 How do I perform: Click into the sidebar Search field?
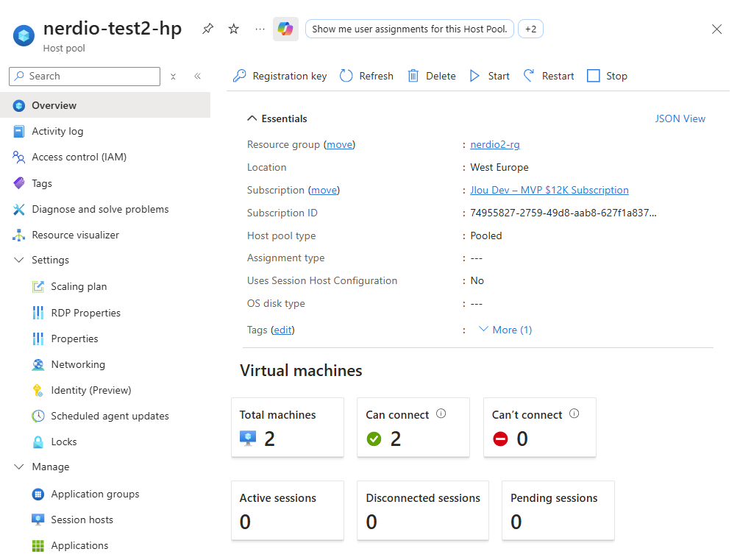85,76
